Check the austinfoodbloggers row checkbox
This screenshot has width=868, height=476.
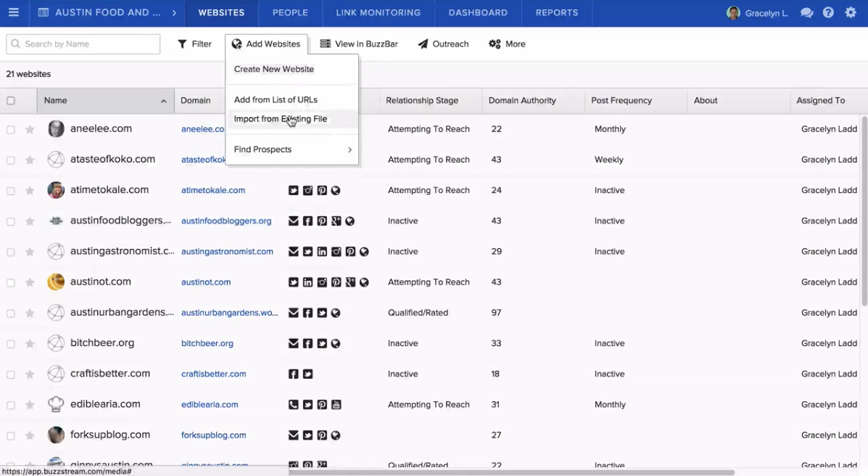pyautogui.click(x=11, y=221)
